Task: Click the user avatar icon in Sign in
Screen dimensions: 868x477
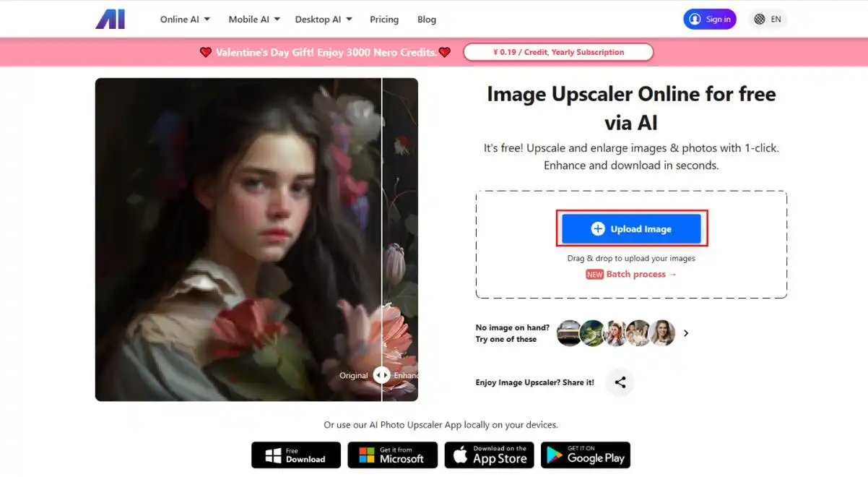Action: pos(695,20)
